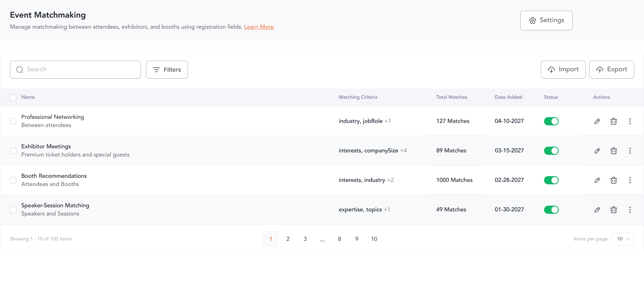Check the Exhibitor Meetings row checkbox
Viewport: 644px width, 306px height.
13,151
